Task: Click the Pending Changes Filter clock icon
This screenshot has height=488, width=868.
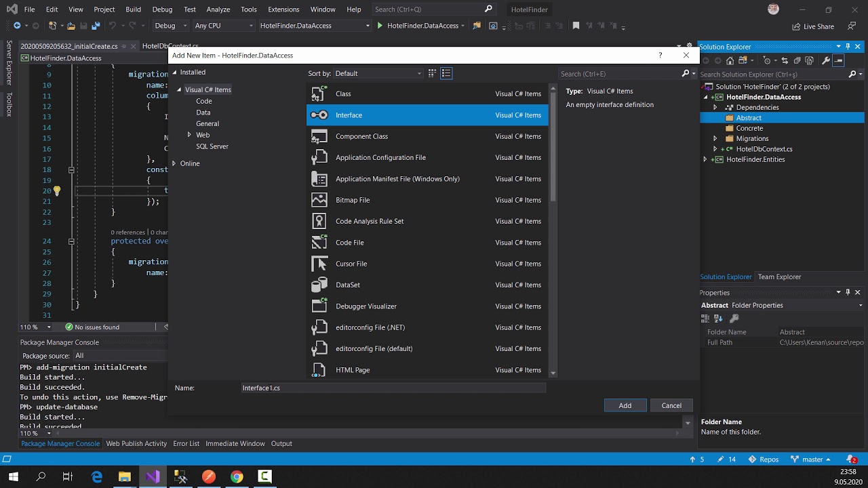Action: 767,60
